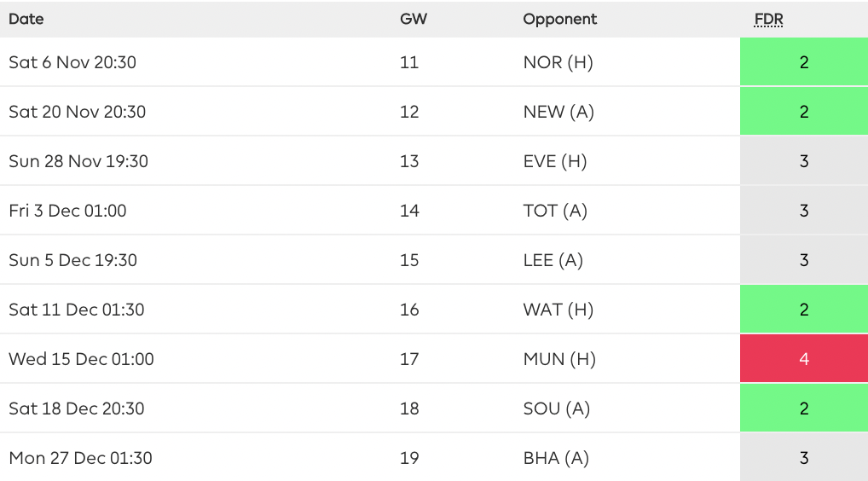This screenshot has height=481, width=868.
Task: Click the MUN (H) opponent cell
Action: (x=559, y=359)
